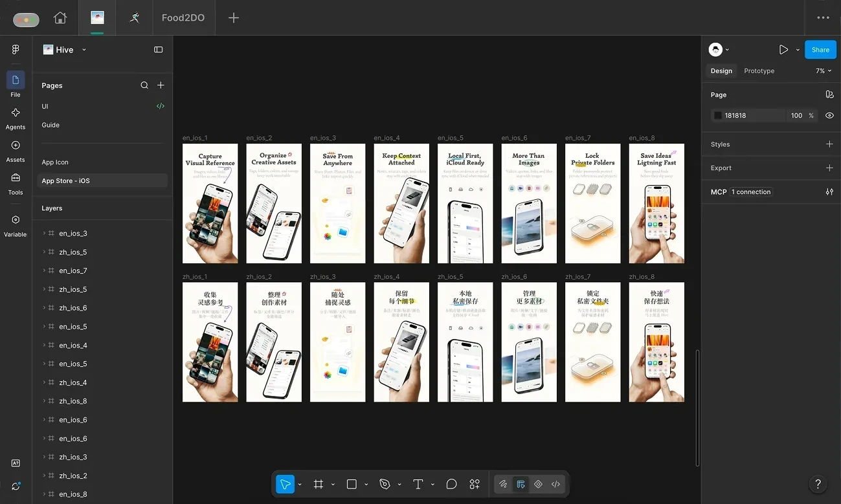This screenshot has width=841, height=504.
Task: Toggle the left sidebar collapse icon
Action: (x=159, y=50)
